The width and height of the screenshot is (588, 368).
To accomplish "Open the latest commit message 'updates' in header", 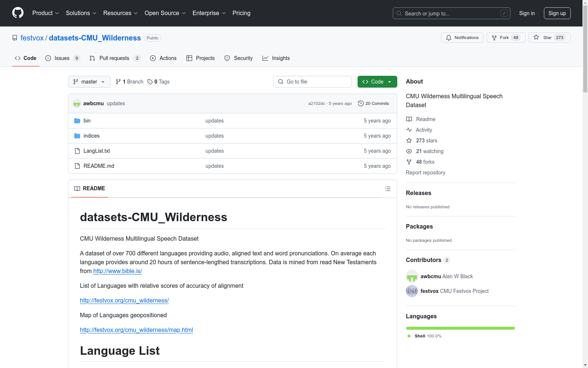I will click(116, 103).
